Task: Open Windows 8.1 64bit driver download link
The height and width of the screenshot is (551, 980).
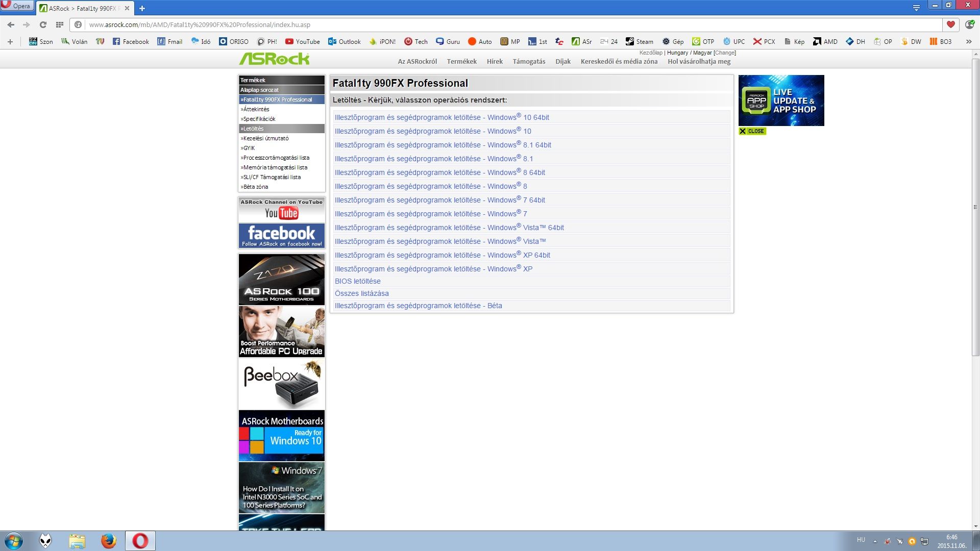Action: 443,145
